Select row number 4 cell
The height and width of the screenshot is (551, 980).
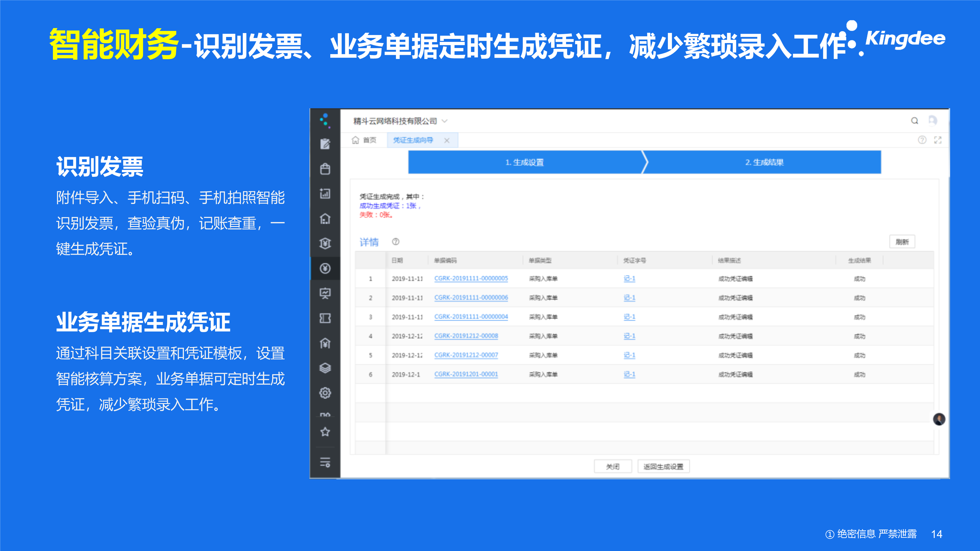(x=370, y=336)
